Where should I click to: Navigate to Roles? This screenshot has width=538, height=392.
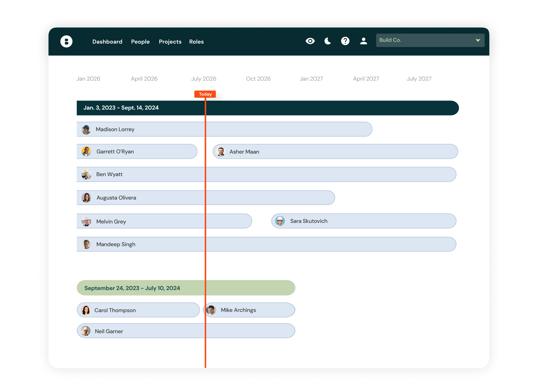click(x=196, y=42)
